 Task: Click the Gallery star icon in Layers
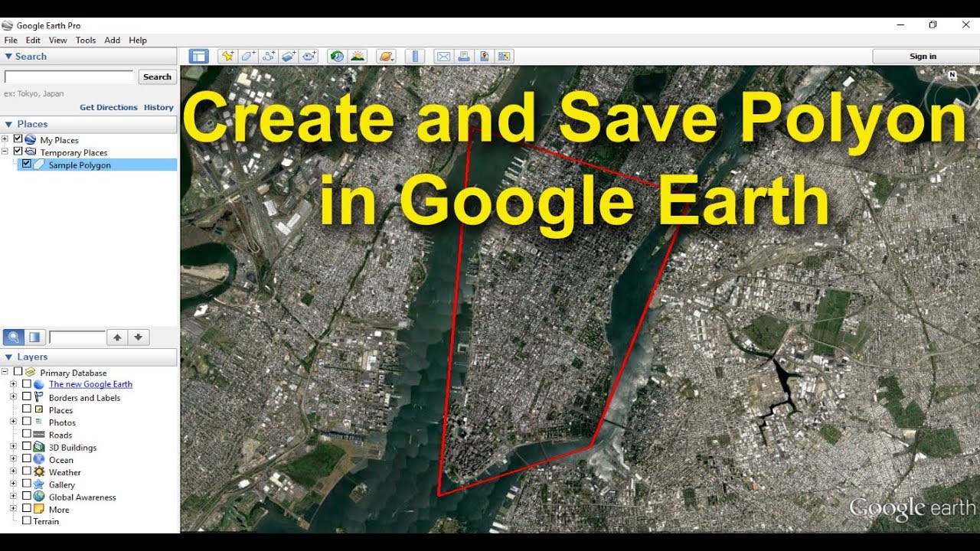coord(39,484)
